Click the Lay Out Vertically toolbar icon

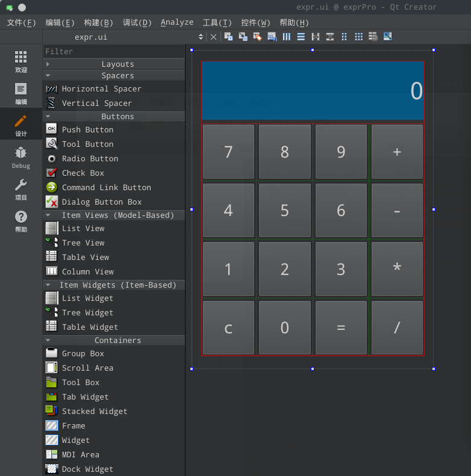[x=301, y=37]
